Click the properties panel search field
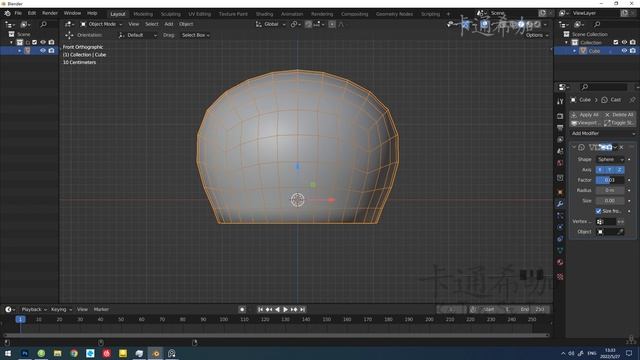Image resolution: width=640 pixels, height=360 pixels. coord(603,87)
